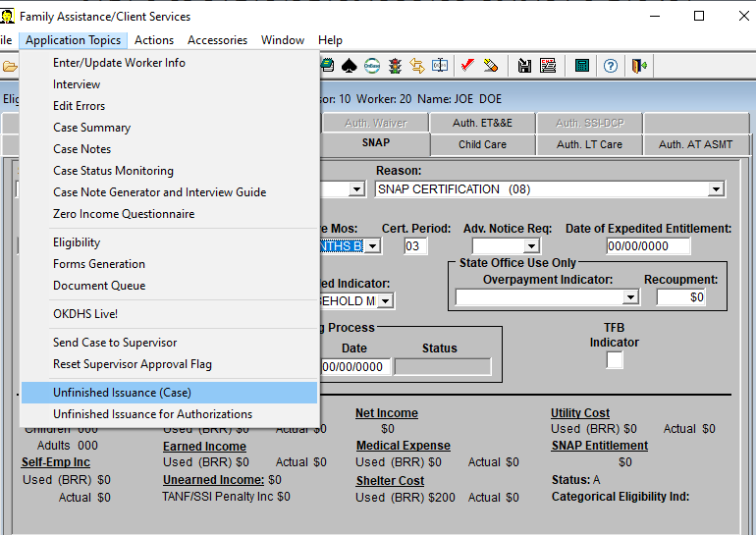
Task: Select Unfinished Issuance (Case)
Action: (169, 393)
